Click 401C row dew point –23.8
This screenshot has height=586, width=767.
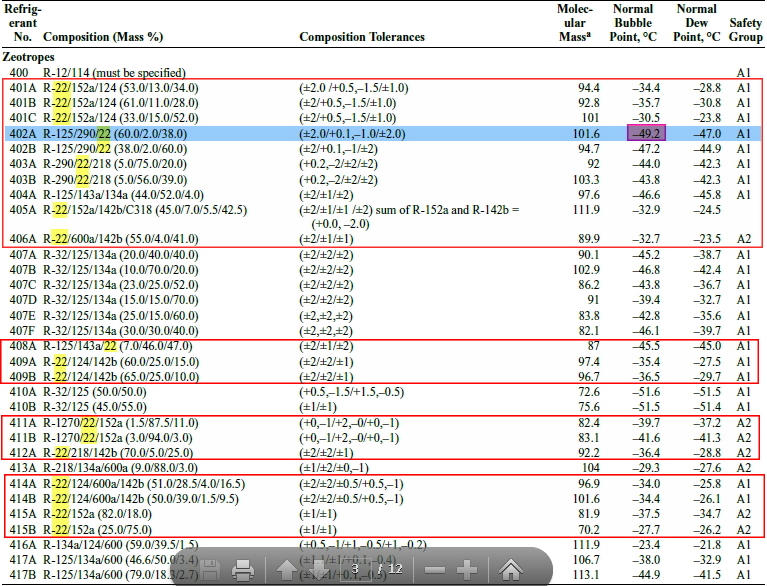(707, 118)
